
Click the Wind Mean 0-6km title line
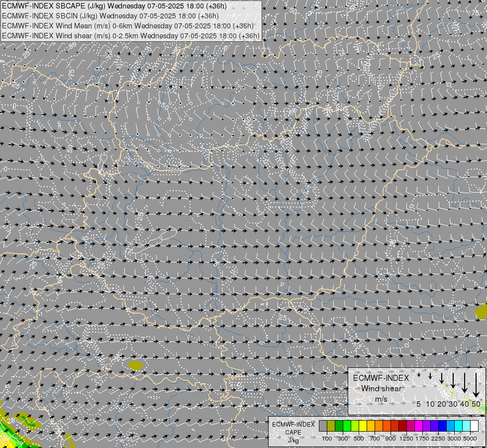click(x=128, y=26)
